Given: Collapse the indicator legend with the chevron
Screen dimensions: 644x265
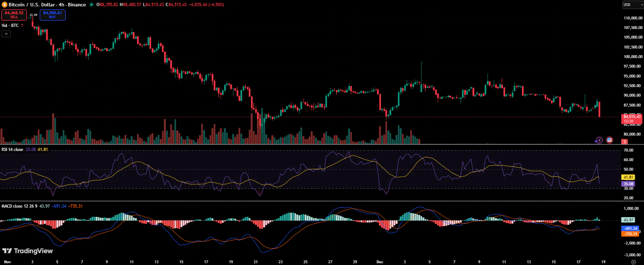Looking at the screenshot, I should (6, 34).
